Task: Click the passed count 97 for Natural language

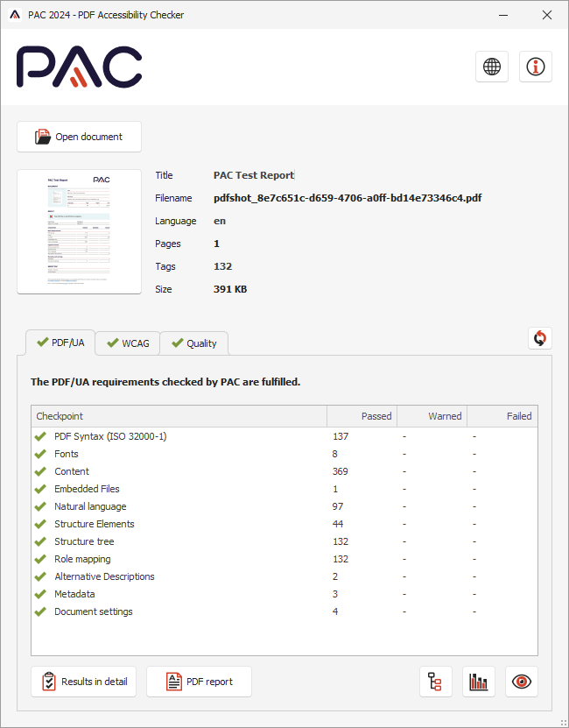Action: (x=338, y=506)
